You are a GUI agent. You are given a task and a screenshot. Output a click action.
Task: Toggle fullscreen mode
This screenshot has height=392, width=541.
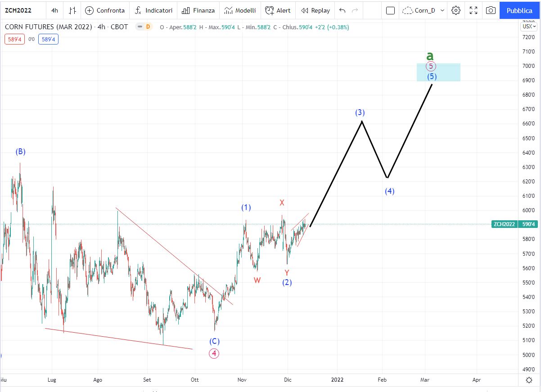coord(473,10)
